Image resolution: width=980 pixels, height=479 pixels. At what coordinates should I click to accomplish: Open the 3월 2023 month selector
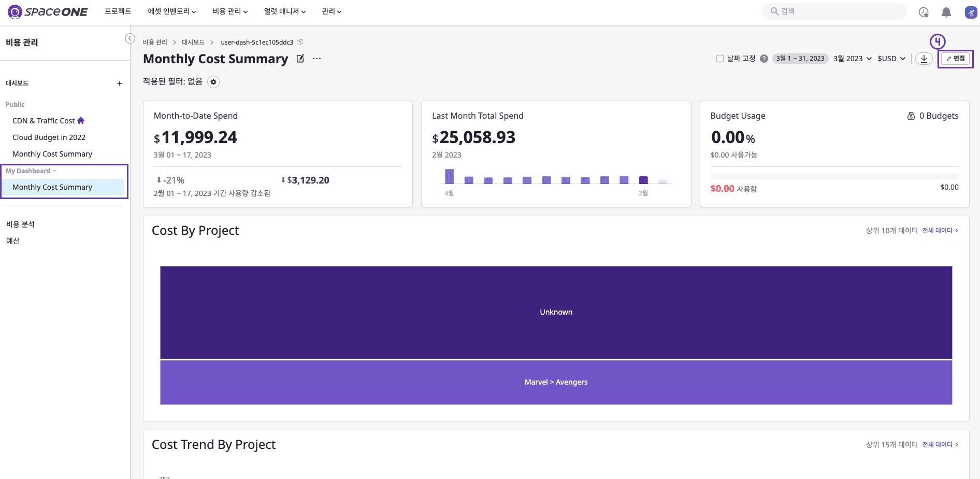point(853,59)
